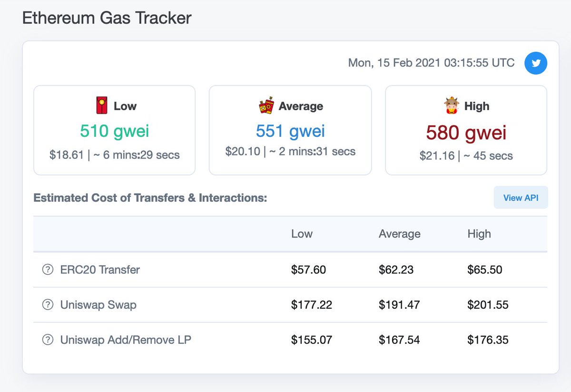This screenshot has width=571, height=392.
Task: Select the 551 gwei average price
Action: (290, 131)
